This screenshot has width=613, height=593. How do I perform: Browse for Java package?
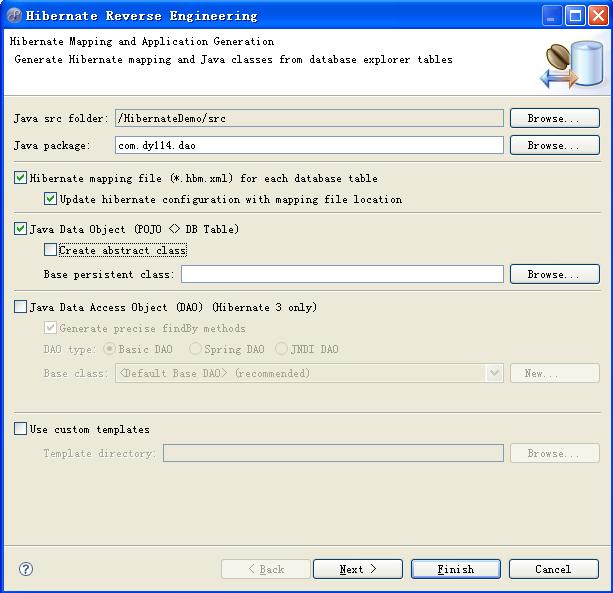pos(555,145)
